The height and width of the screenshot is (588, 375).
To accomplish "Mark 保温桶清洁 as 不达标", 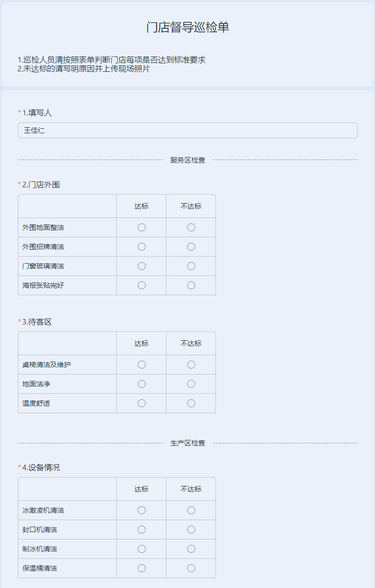I will tap(191, 568).
